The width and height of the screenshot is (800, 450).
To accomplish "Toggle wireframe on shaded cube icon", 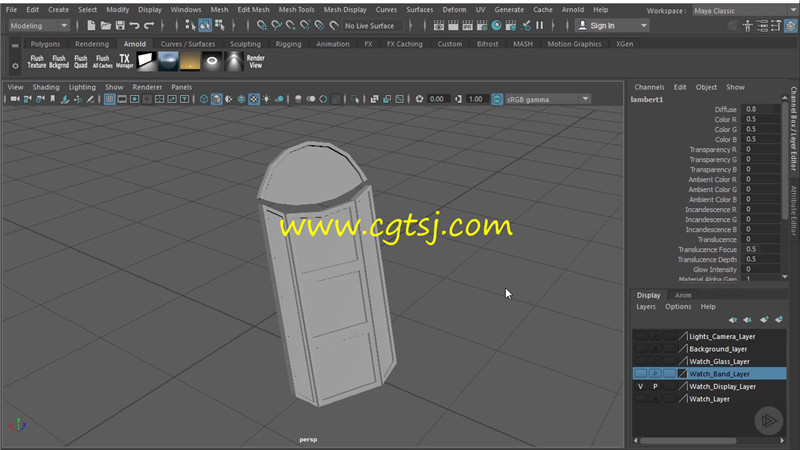I will point(217,99).
